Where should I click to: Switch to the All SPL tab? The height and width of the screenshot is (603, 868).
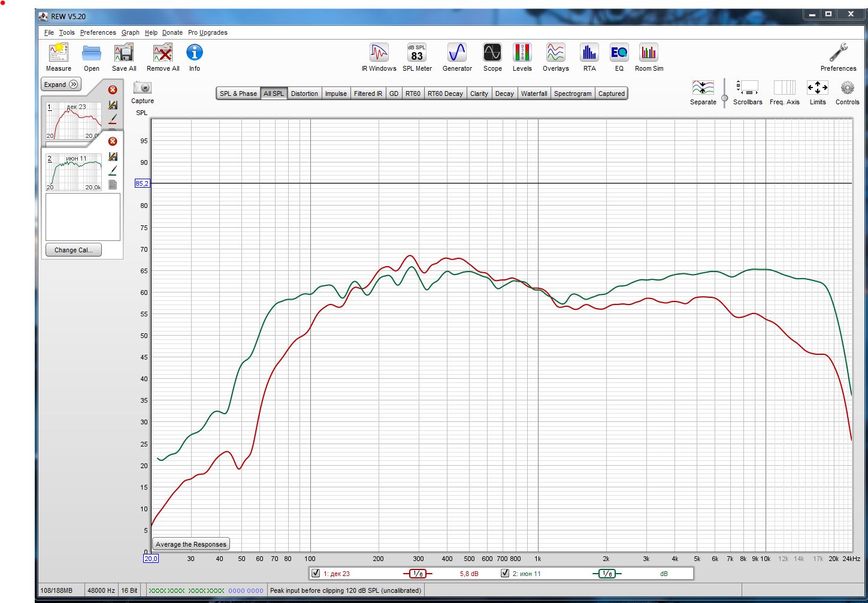[274, 94]
